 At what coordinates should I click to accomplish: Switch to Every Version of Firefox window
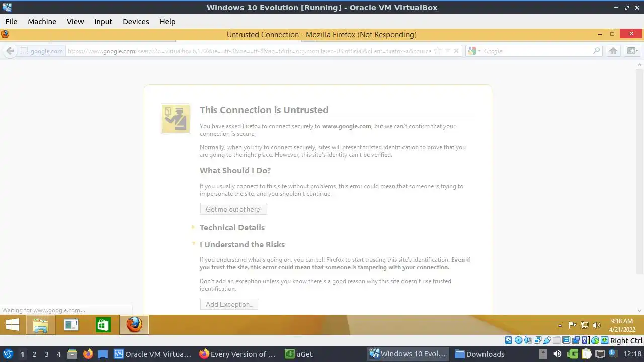(x=238, y=354)
